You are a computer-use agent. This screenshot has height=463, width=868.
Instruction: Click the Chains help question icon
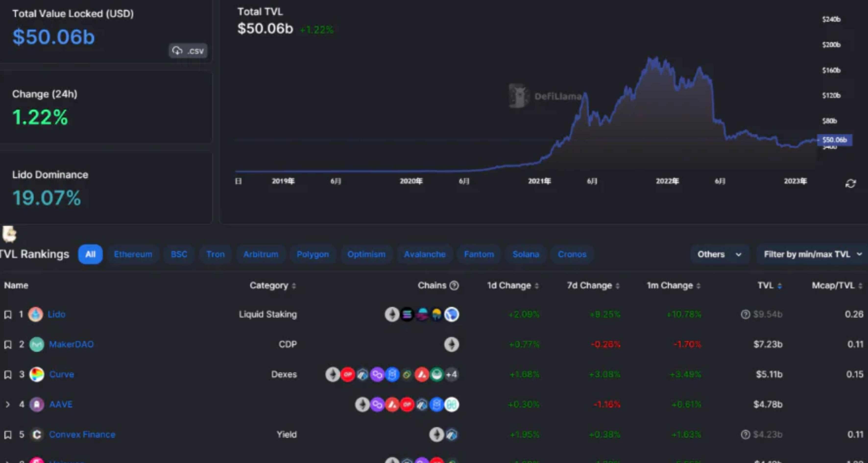tap(454, 286)
